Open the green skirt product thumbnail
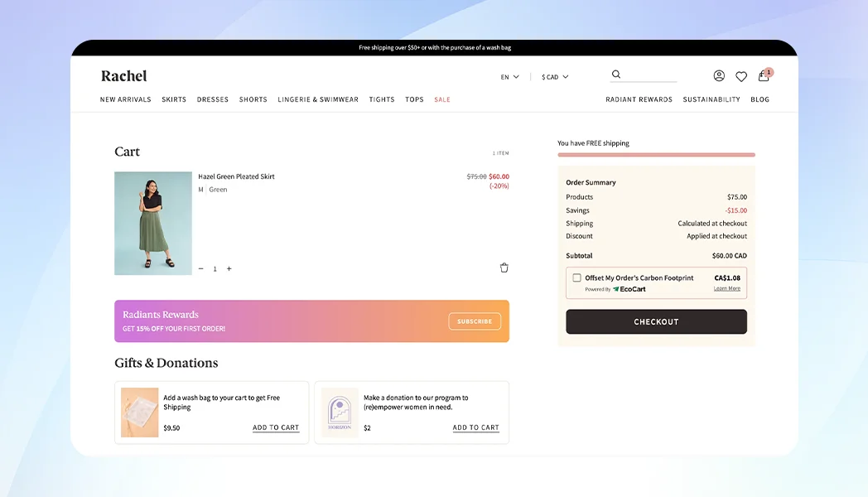Viewport: 868px width, 497px height. point(153,223)
